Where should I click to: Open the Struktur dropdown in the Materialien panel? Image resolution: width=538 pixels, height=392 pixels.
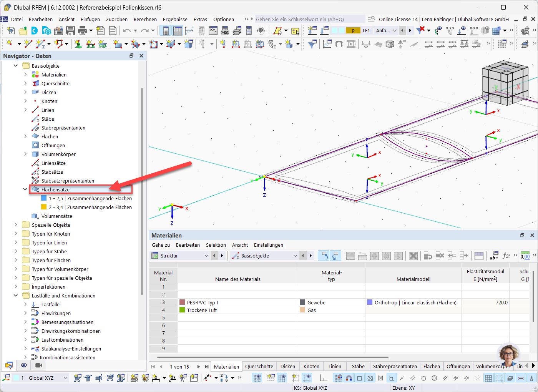pyautogui.click(x=206, y=256)
